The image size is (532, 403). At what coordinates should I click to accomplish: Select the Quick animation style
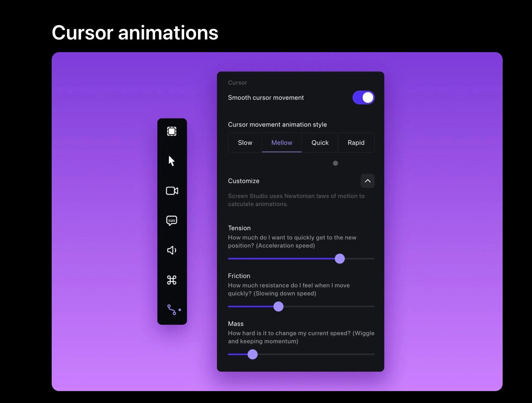[x=320, y=143]
